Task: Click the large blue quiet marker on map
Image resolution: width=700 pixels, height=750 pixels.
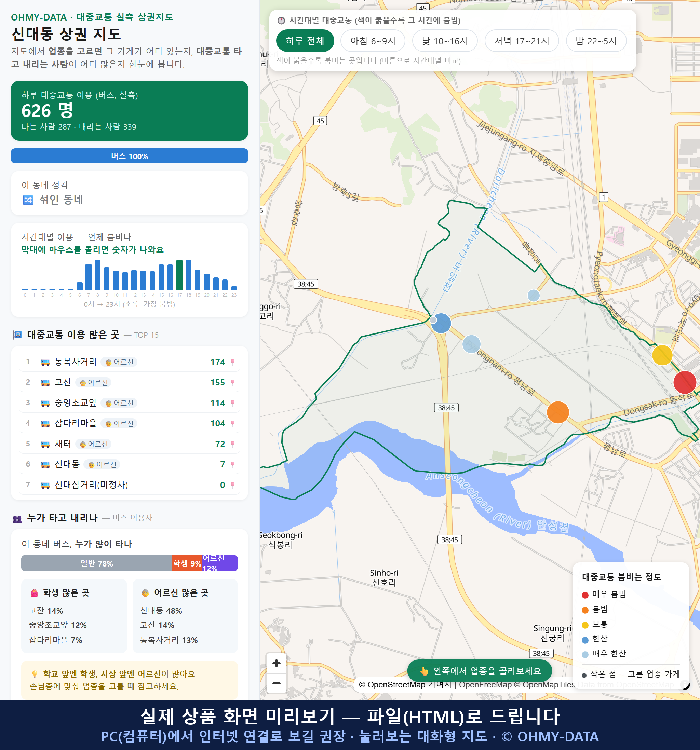Action: click(441, 323)
